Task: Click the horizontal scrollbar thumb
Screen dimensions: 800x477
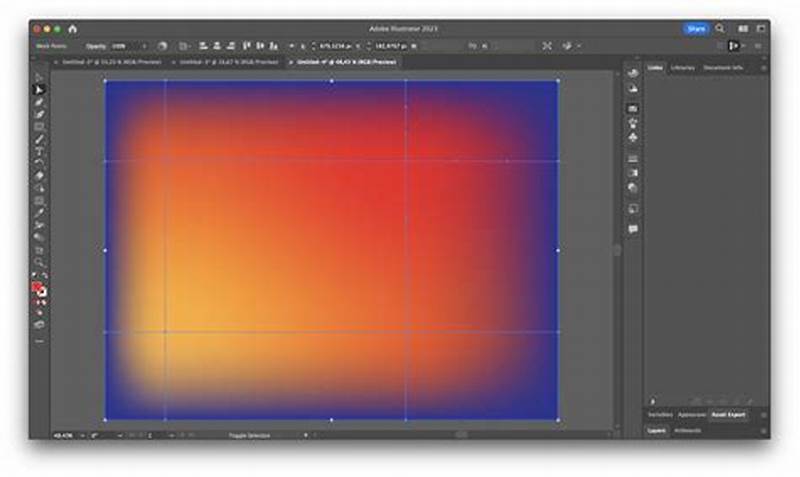Action: 461,435
